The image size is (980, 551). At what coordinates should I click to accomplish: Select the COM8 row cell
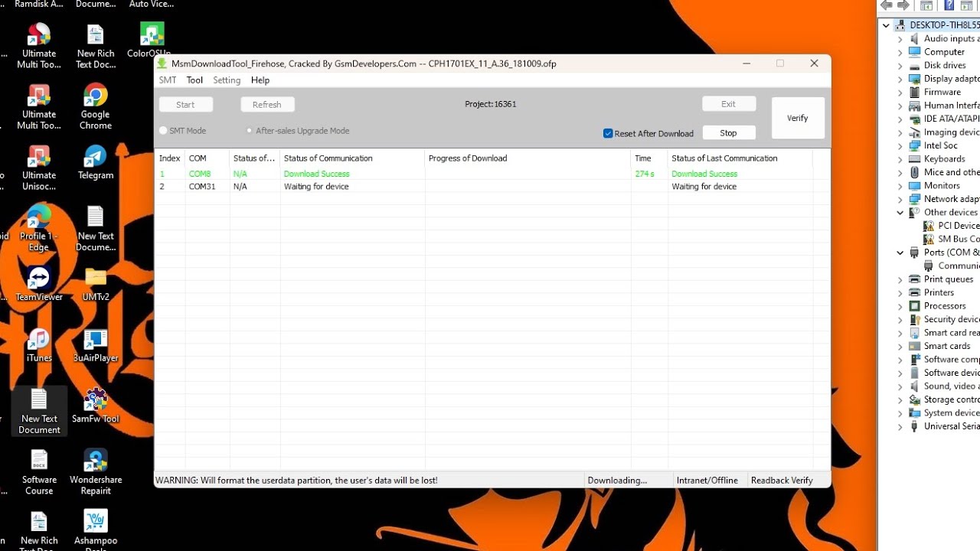(200, 174)
